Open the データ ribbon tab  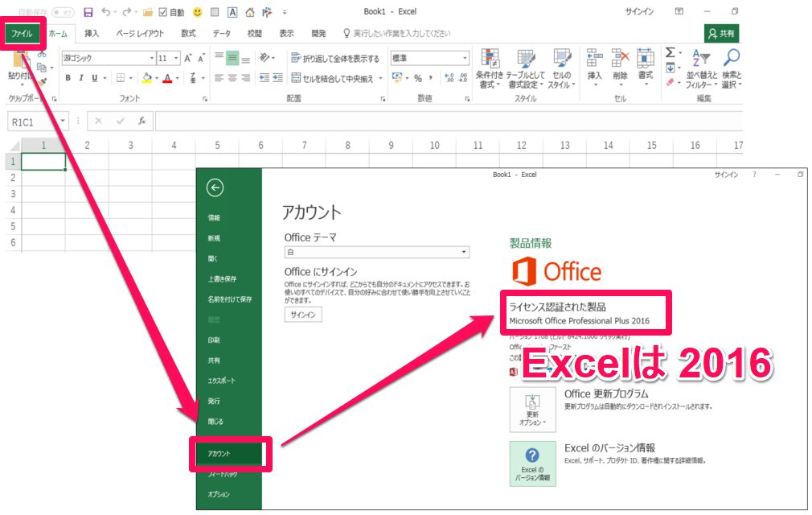click(222, 34)
